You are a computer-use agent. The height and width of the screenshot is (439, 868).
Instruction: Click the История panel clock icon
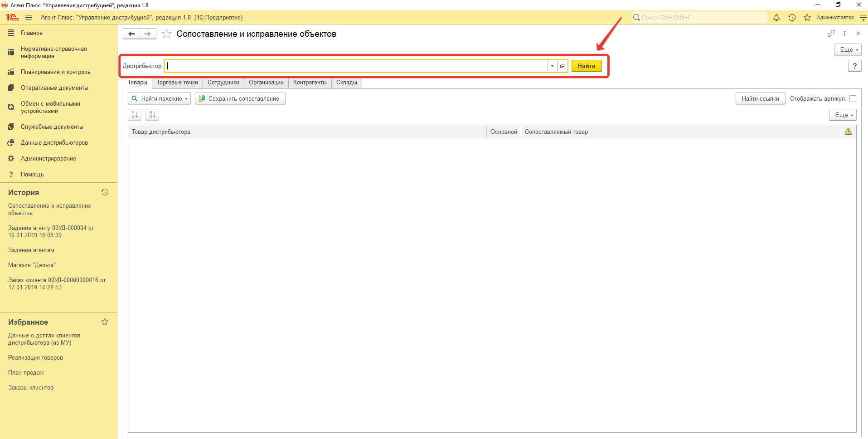[105, 192]
